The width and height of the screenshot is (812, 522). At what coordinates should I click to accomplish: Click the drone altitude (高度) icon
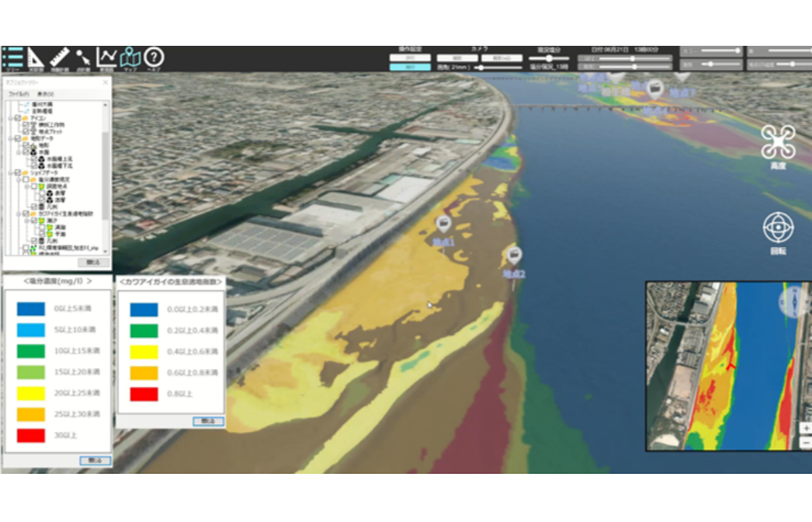[778, 142]
